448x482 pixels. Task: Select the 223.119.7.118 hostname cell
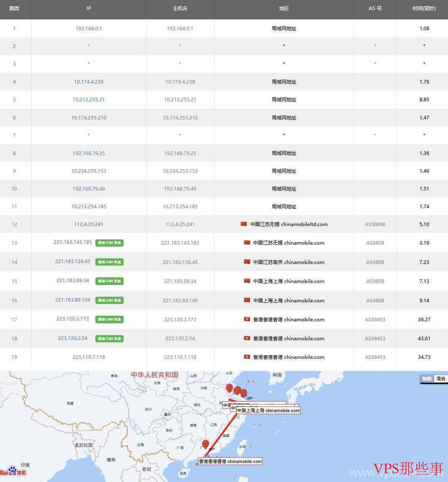[180, 357]
